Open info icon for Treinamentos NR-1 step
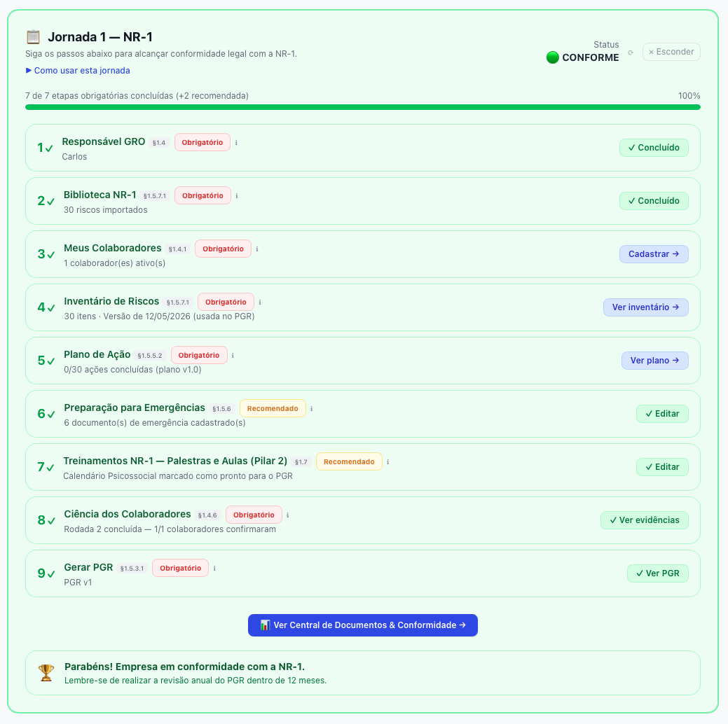 (x=388, y=462)
